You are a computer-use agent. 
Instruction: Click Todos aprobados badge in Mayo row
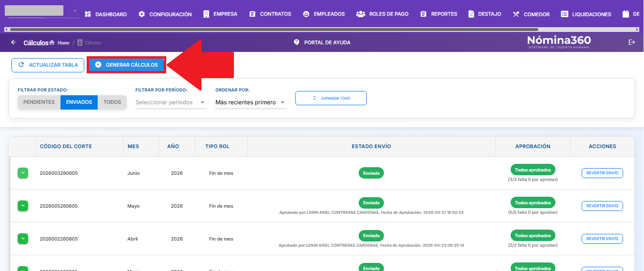[533, 202]
